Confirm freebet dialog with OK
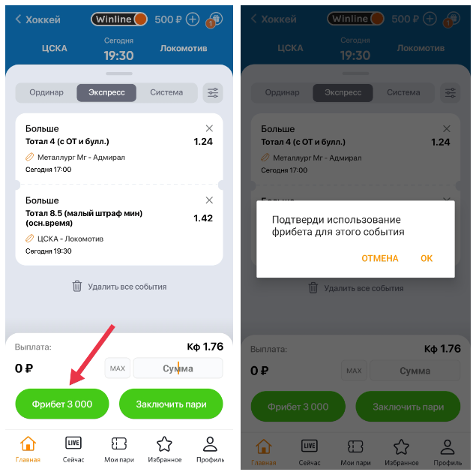Viewport: 476px width, 475px height. (x=427, y=258)
